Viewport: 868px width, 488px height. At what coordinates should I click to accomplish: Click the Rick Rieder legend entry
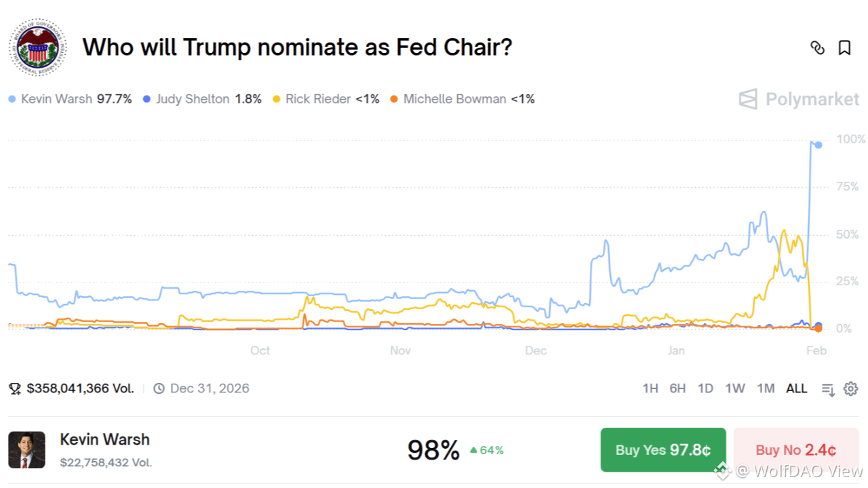[x=318, y=99]
